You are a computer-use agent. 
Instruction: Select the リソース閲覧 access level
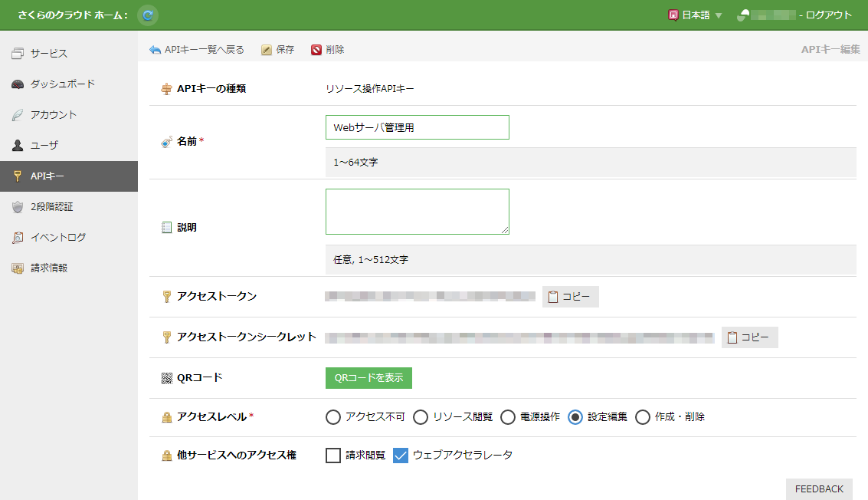click(421, 417)
